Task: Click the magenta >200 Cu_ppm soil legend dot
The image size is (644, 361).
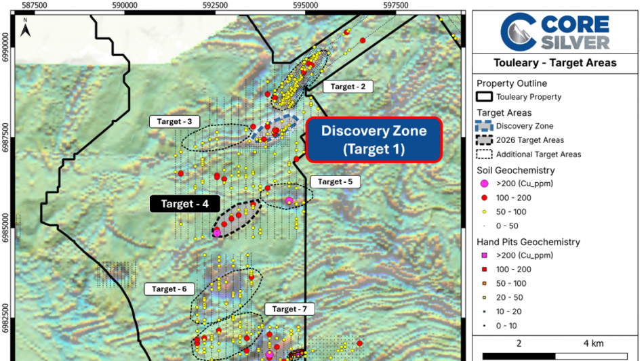Action: (x=485, y=184)
